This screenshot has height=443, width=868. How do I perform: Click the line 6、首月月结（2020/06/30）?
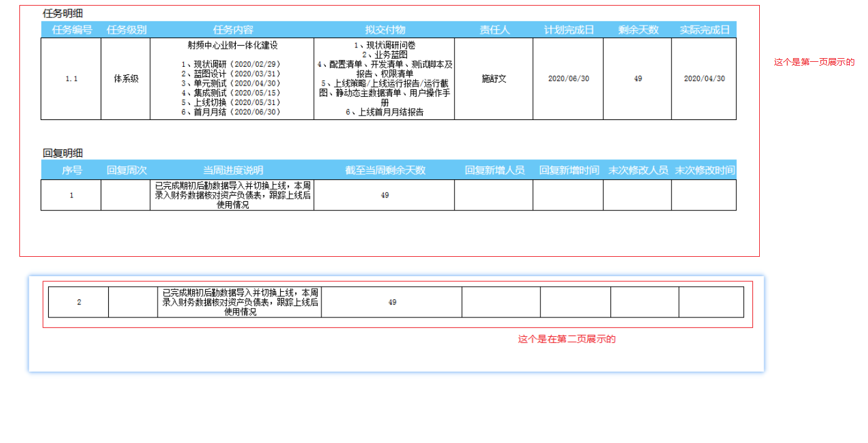231,112
